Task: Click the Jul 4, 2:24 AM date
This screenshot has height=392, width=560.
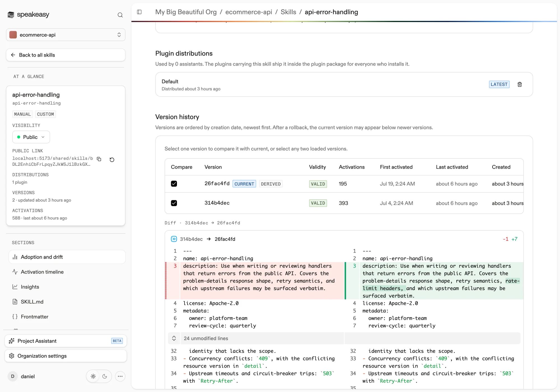Action: pos(396,203)
